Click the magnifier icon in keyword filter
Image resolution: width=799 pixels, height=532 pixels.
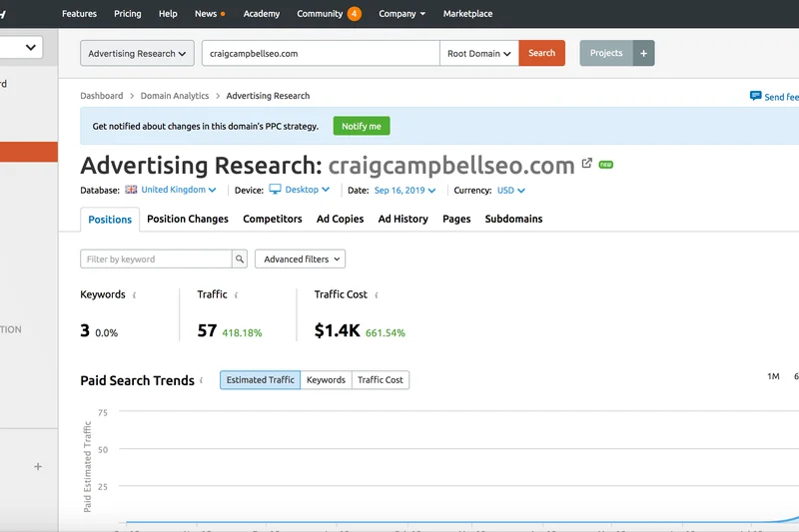[x=240, y=260]
